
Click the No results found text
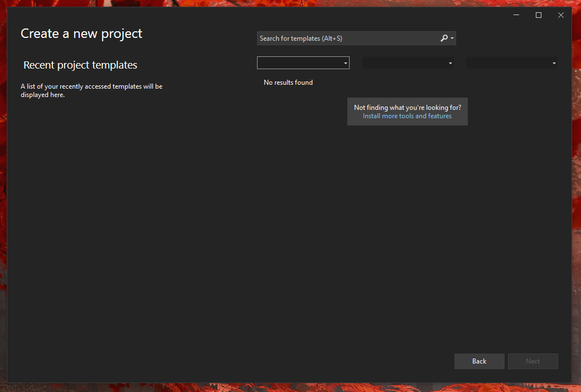pos(288,83)
